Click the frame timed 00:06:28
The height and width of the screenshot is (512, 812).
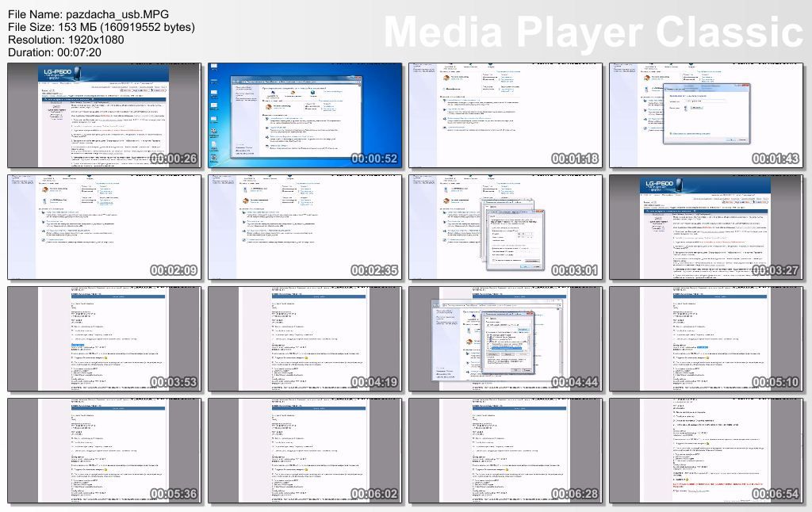506,451
